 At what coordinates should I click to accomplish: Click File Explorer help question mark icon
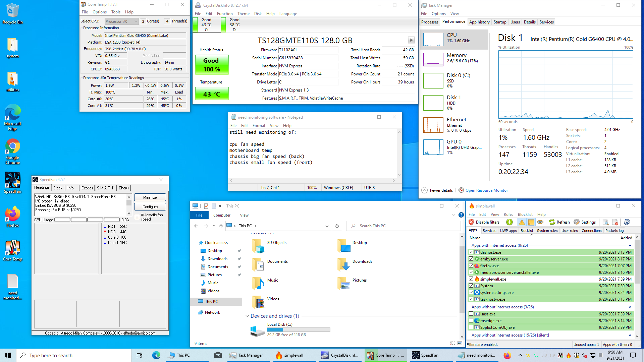pyautogui.click(x=461, y=215)
